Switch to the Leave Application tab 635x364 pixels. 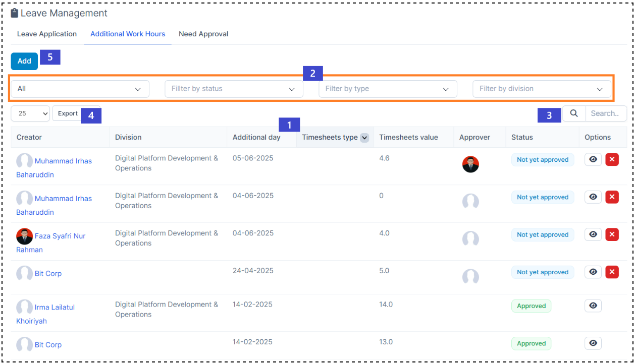coord(47,34)
